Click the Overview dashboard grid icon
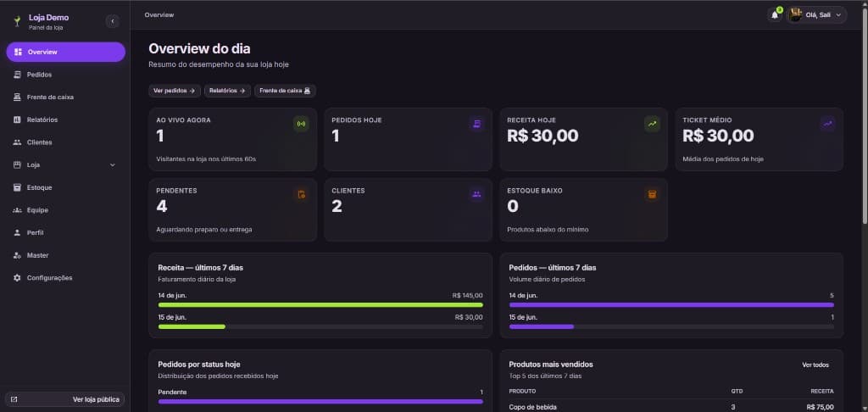Screen dimensions: 868x412 point(19,52)
